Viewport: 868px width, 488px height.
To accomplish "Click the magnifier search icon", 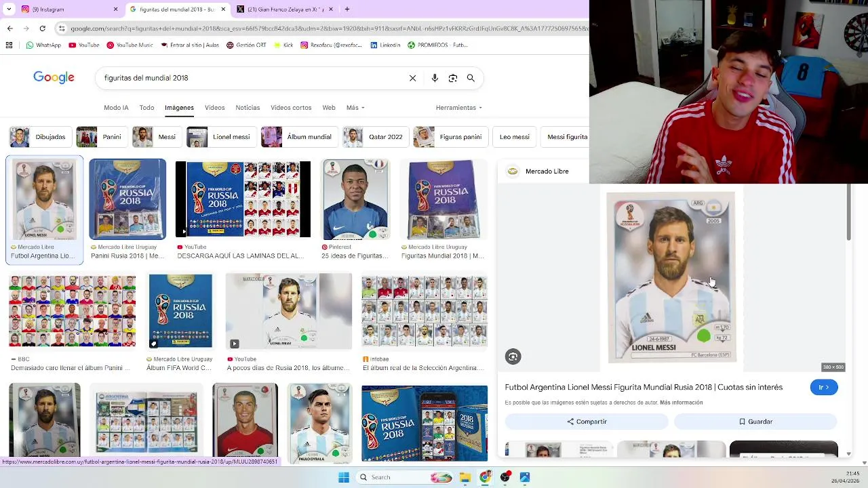I will point(471,78).
